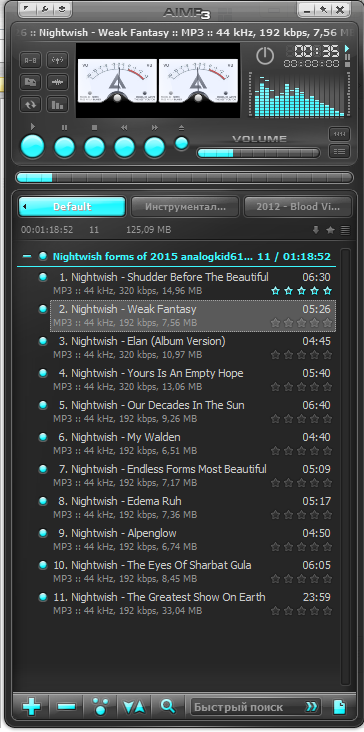This screenshot has width=364, height=732.
Task: Collapse the Nightwish forms of 2015 group
Action: pos(27,256)
